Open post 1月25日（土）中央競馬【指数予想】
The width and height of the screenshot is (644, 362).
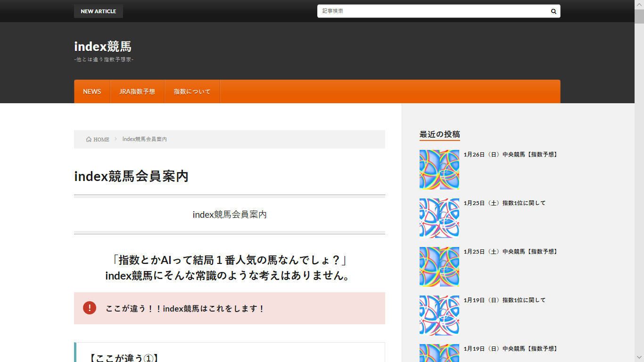[x=511, y=251]
